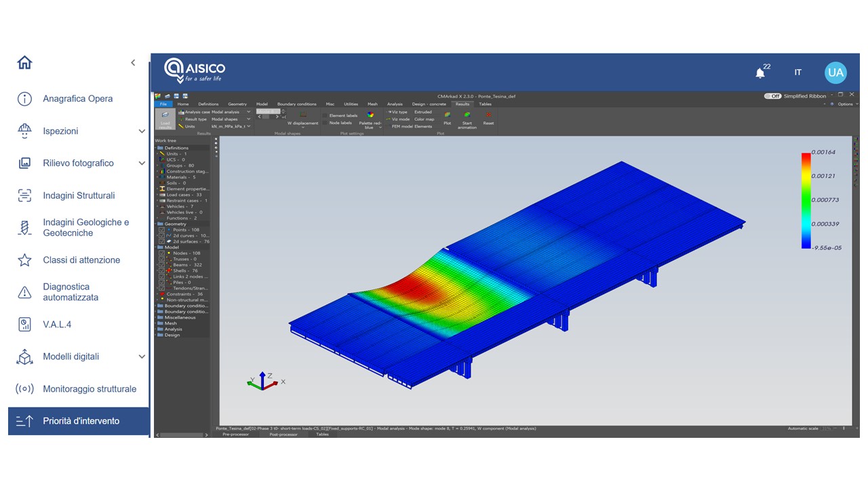Open the Post-processor bottom tab
Viewport: 868px width, 488px height.
point(283,434)
